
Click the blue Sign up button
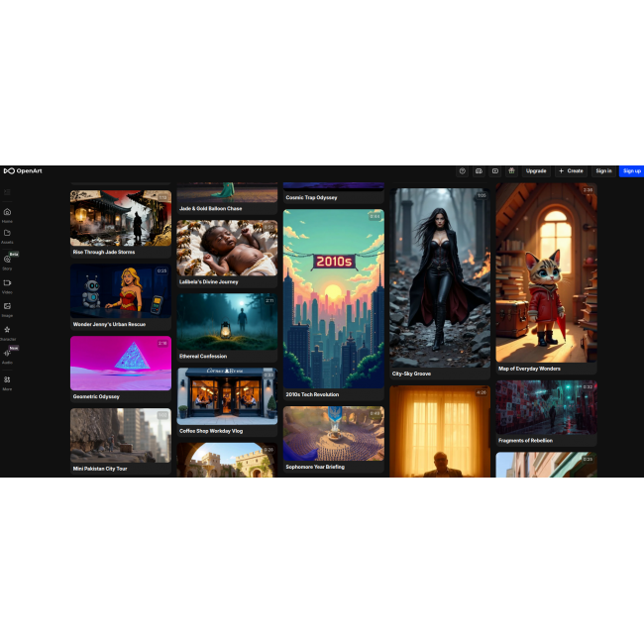tap(631, 170)
